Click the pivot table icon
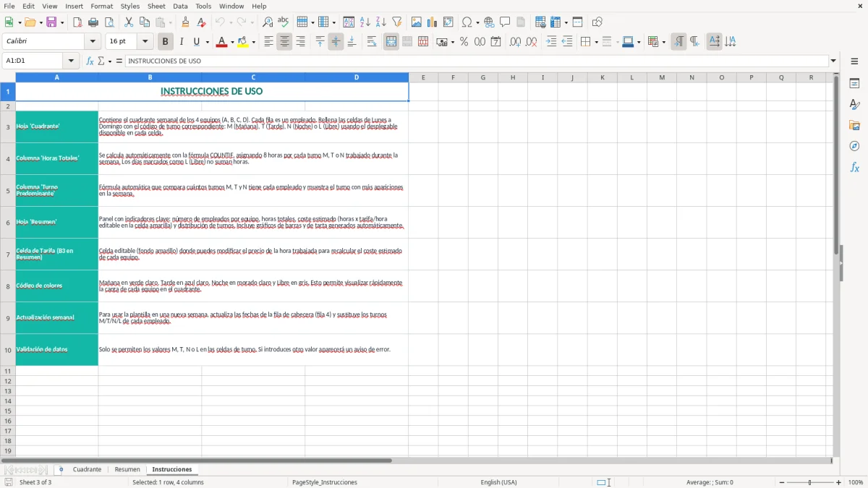Viewport: 868px width, 488px height. (448, 22)
